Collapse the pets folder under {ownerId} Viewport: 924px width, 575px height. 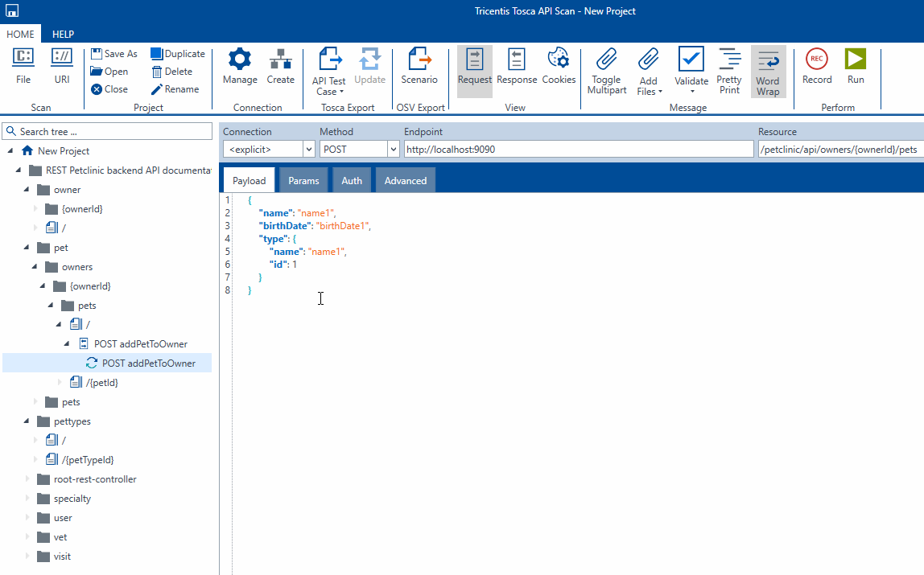(x=51, y=306)
